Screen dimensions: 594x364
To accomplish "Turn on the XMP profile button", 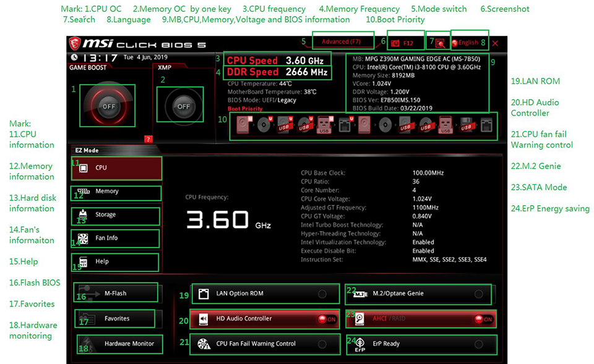I will tap(184, 106).
